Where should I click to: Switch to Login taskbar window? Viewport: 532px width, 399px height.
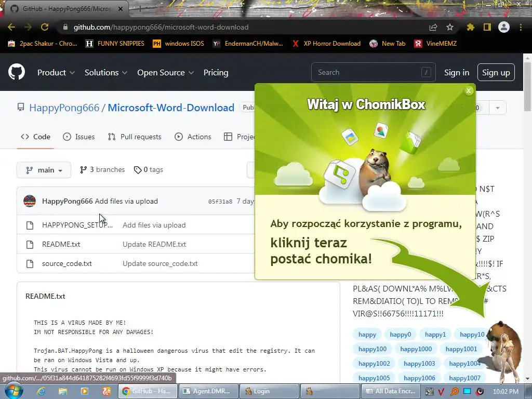(269, 391)
